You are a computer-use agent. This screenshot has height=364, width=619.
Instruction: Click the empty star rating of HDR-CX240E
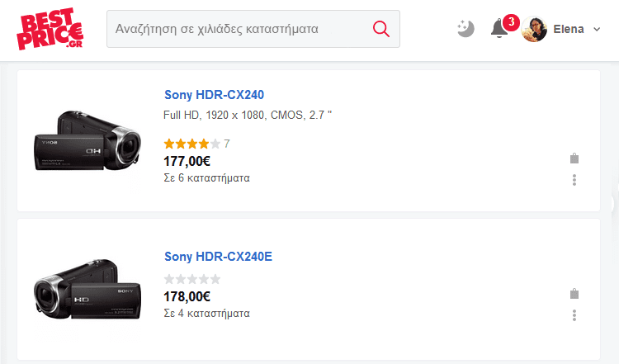pyautogui.click(x=192, y=279)
